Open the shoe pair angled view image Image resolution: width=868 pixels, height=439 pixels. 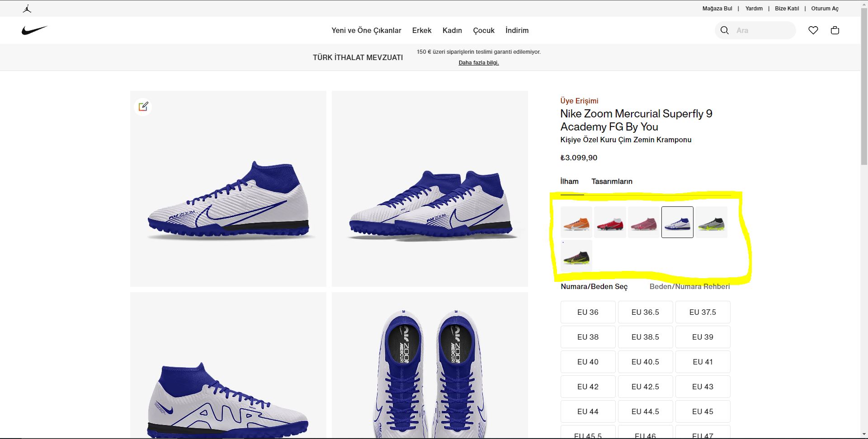click(430, 189)
